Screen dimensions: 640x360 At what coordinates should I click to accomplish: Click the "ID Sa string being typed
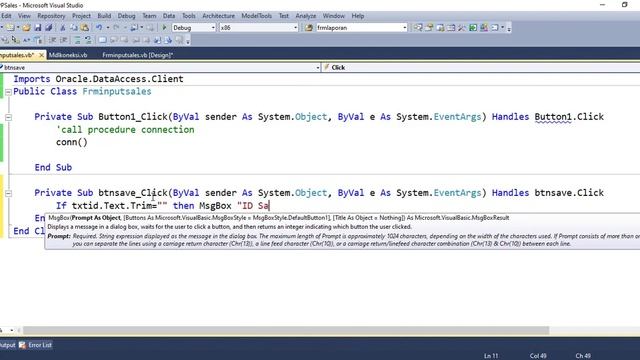tap(253, 206)
